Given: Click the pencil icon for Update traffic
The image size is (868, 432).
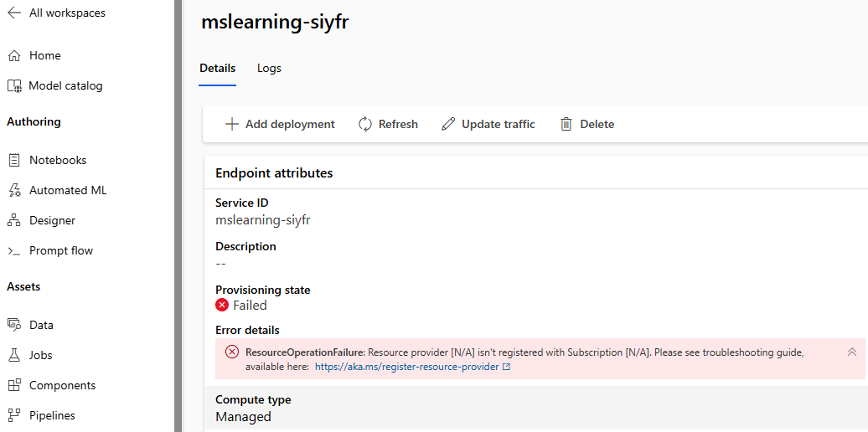Looking at the screenshot, I should point(448,124).
